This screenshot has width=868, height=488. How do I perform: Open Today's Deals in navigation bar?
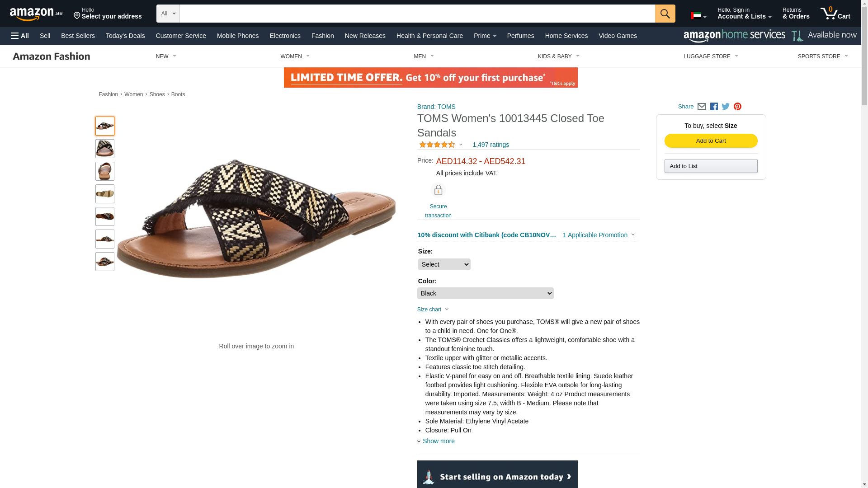(125, 36)
